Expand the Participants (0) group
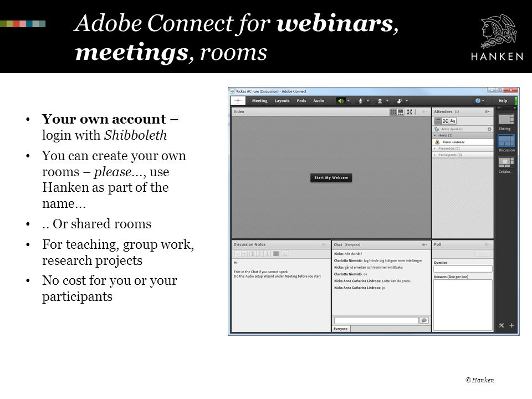This screenshot has height=399, width=532. click(436, 155)
